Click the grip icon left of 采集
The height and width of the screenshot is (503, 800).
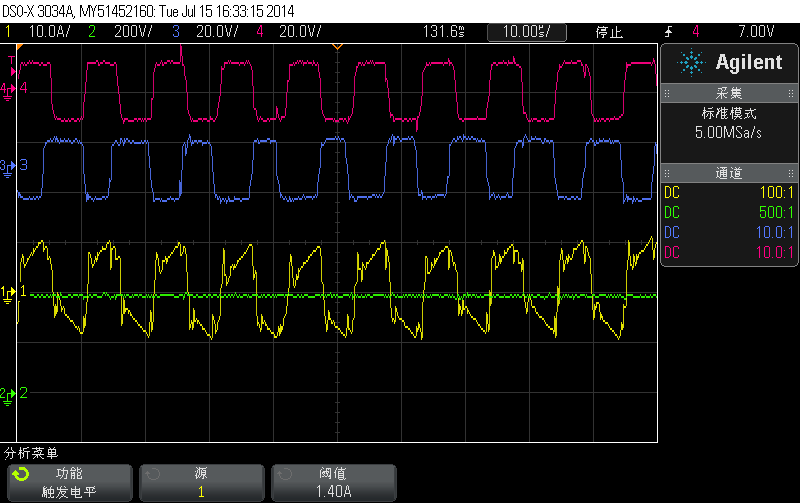coord(667,94)
